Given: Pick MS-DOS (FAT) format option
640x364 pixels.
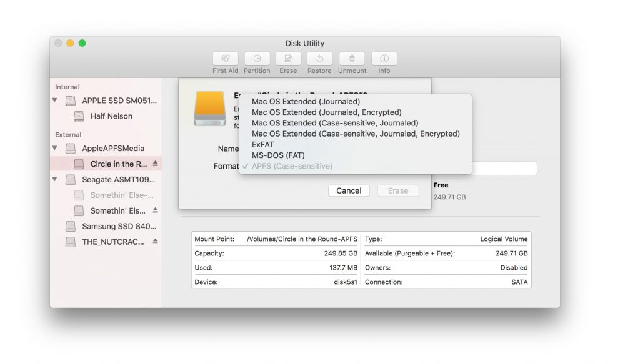Looking at the screenshot, I should (278, 155).
